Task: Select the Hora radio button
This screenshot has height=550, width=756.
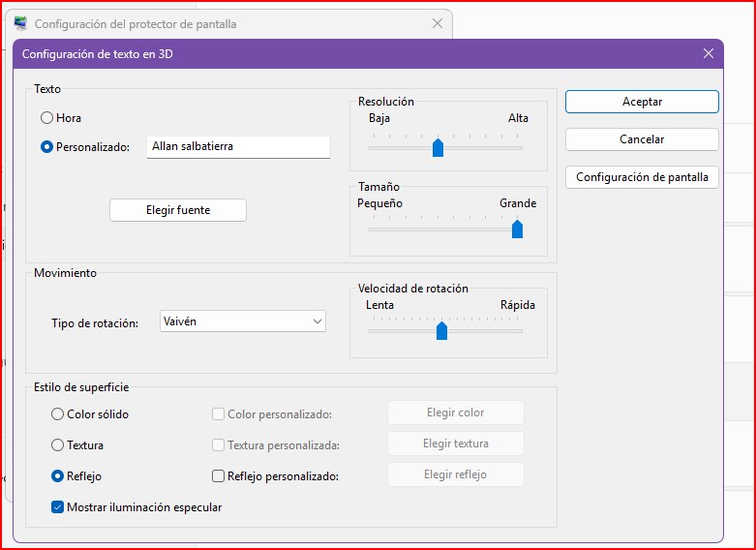Action: [46, 118]
